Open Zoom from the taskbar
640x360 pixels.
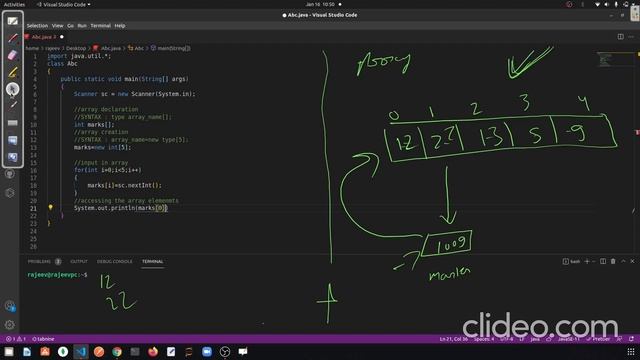point(207,351)
